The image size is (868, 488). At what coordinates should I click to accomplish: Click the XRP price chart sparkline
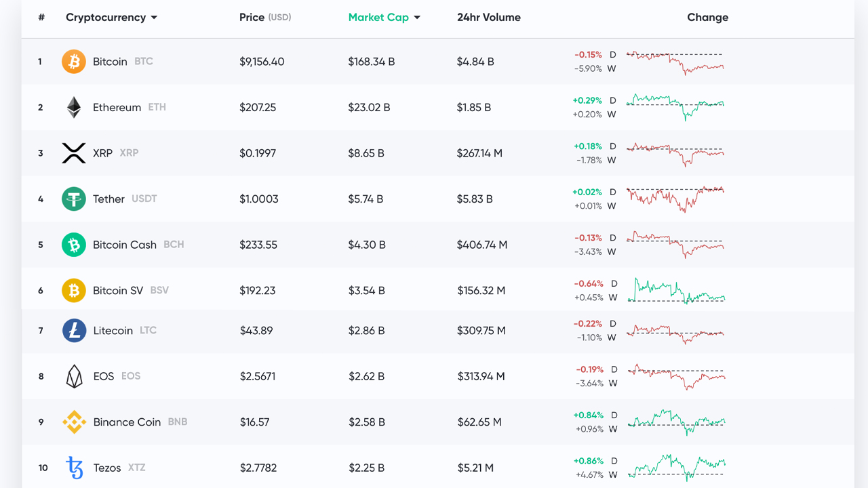675,154
